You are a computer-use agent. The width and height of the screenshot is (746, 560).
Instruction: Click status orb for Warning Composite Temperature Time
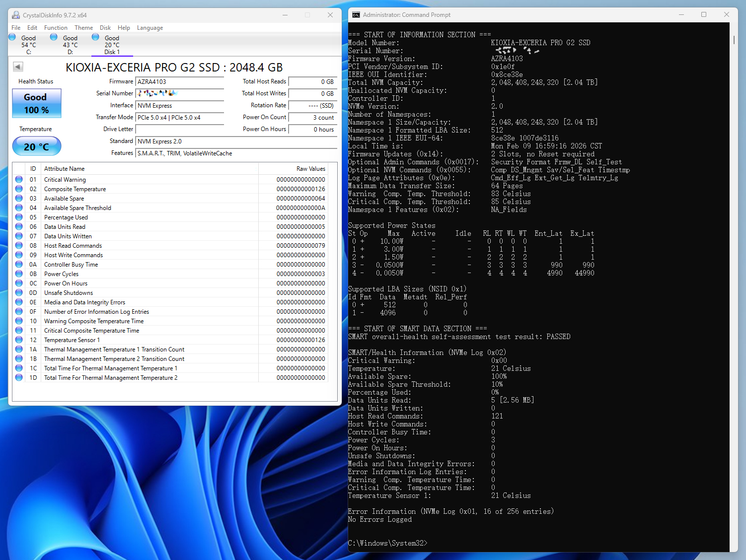click(19, 321)
